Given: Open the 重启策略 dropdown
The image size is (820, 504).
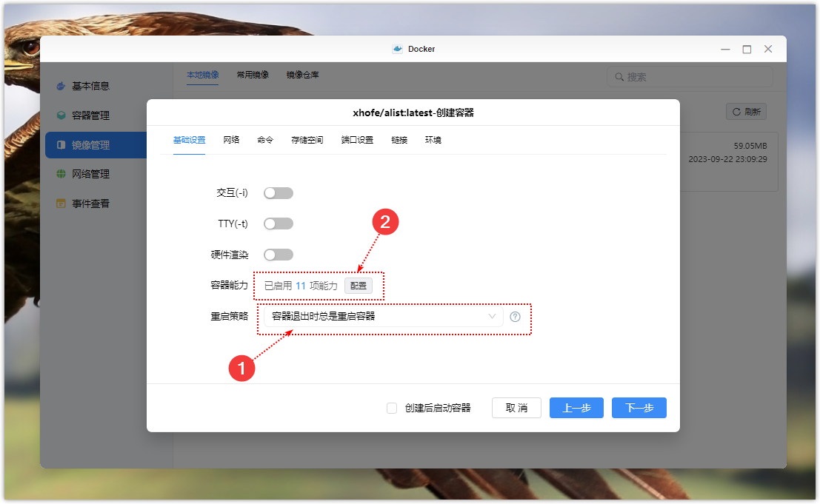Looking at the screenshot, I should [x=383, y=317].
